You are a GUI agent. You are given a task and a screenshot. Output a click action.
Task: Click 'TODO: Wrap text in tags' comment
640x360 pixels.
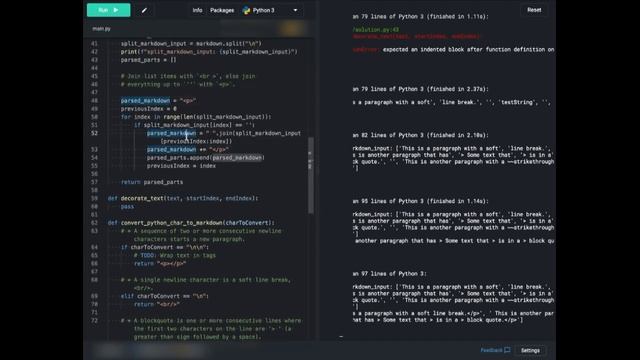(x=175, y=256)
